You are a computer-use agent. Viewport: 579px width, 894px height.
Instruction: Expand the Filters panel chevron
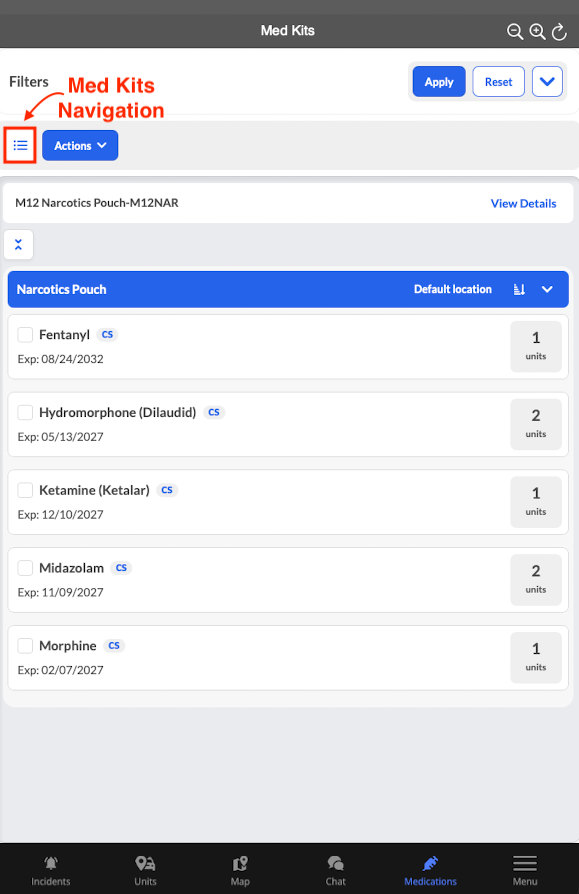547,82
